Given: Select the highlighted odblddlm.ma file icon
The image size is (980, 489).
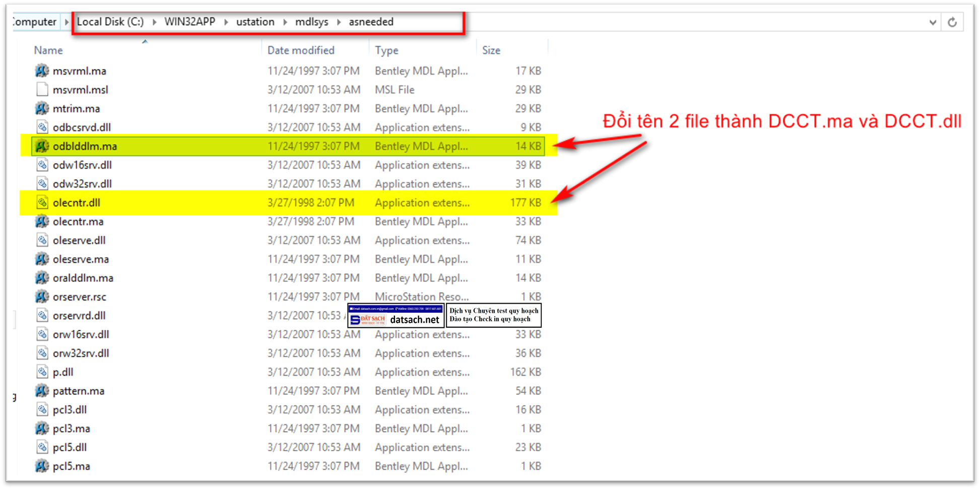Looking at the screenshot, I should (42, 146).
